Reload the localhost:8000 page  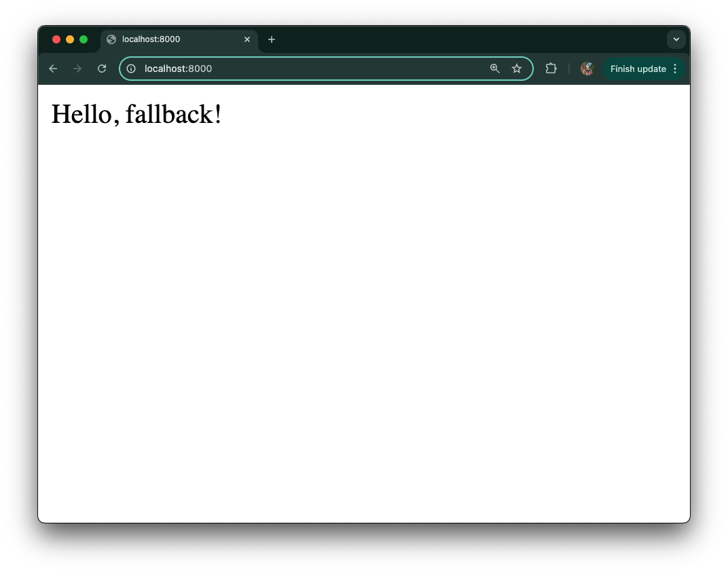(102, 69)
